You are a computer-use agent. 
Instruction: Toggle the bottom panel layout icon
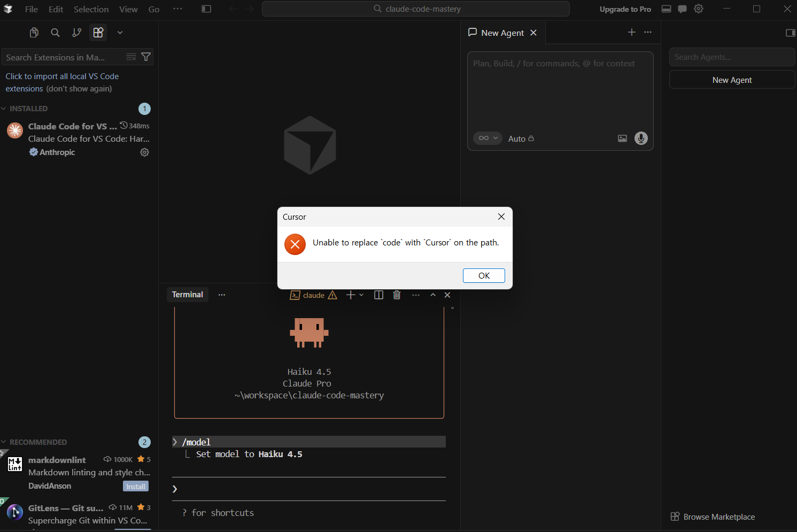click(x=666, y=9)
